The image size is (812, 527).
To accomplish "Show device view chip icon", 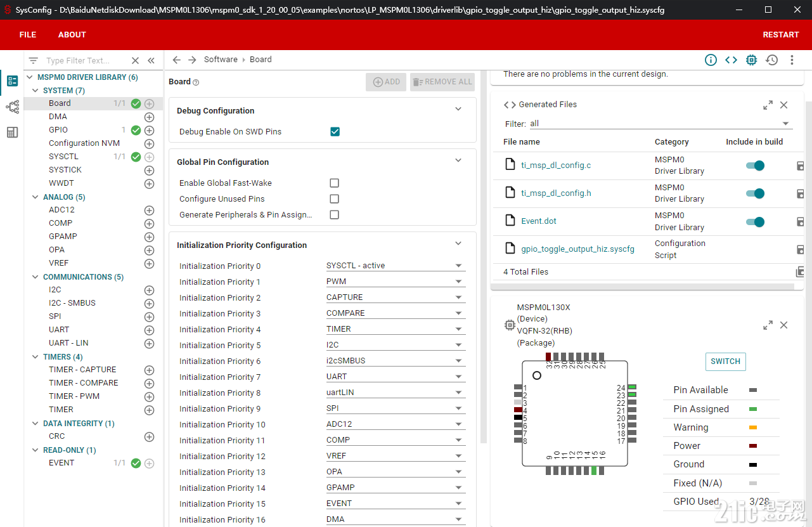I will 751,60.
